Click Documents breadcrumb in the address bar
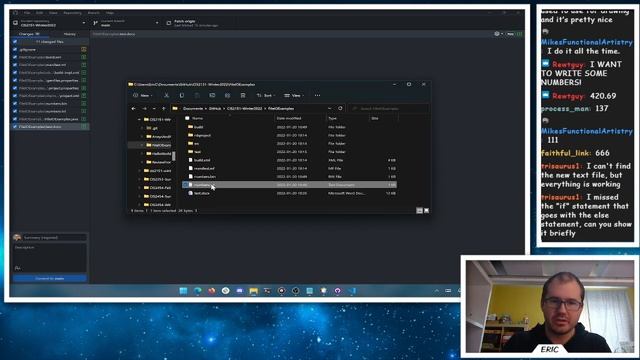 point(193,109)
